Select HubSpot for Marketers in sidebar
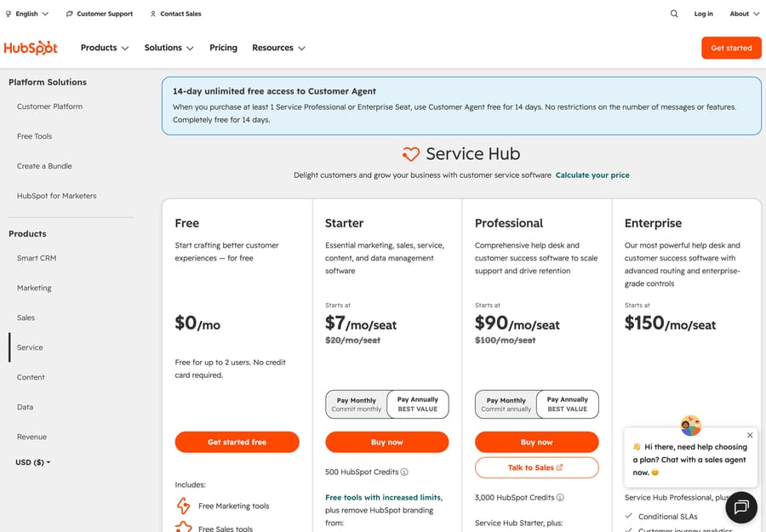 pyautogui.click(x=57, y=196)
